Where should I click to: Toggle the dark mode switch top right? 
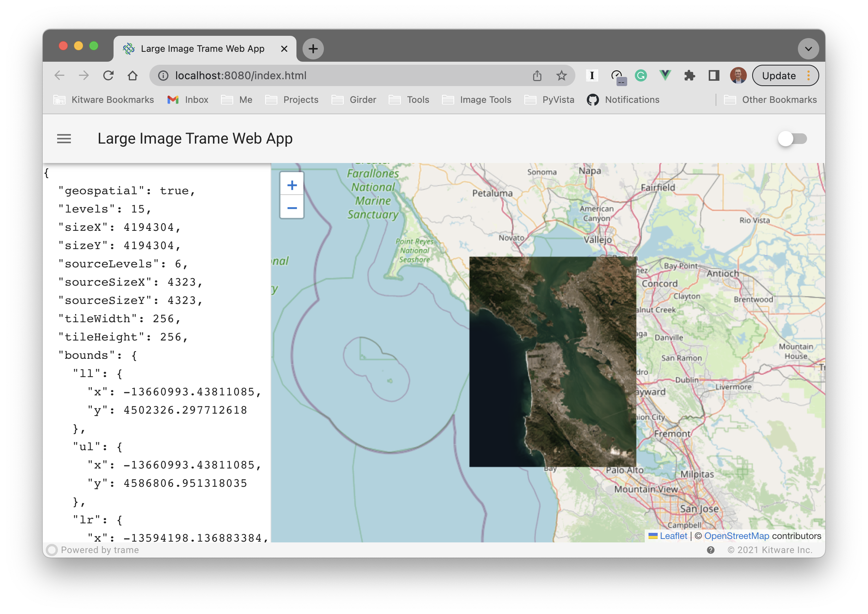(792, 139)
